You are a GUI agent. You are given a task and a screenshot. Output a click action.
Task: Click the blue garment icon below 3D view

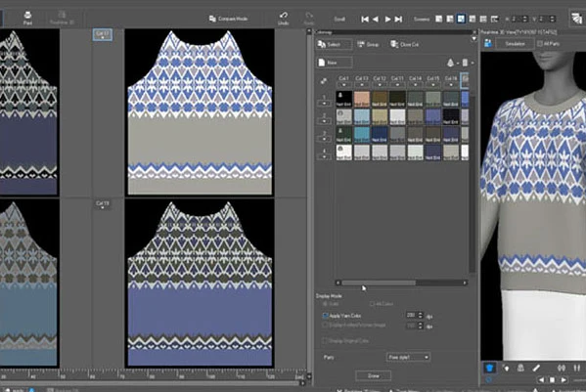click(489, 369)
